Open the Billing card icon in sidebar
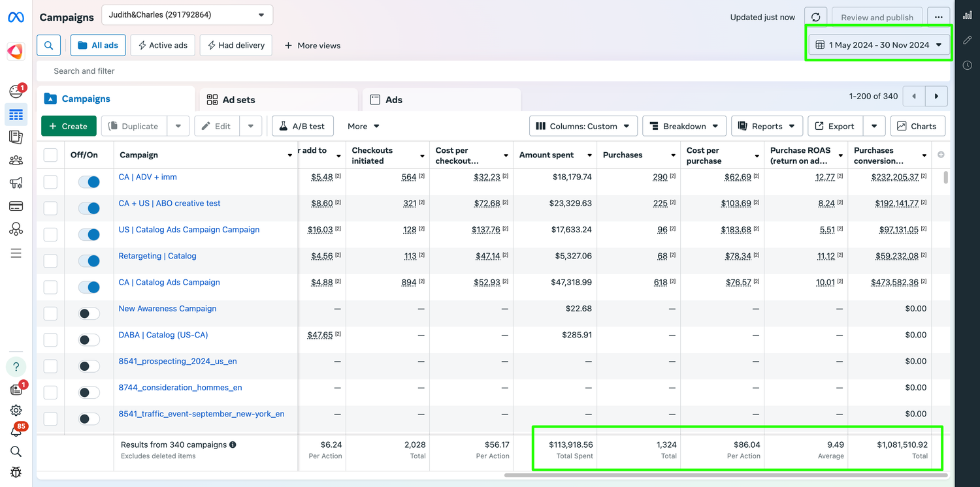The image size is (980, 487). [x=16, y=206]
